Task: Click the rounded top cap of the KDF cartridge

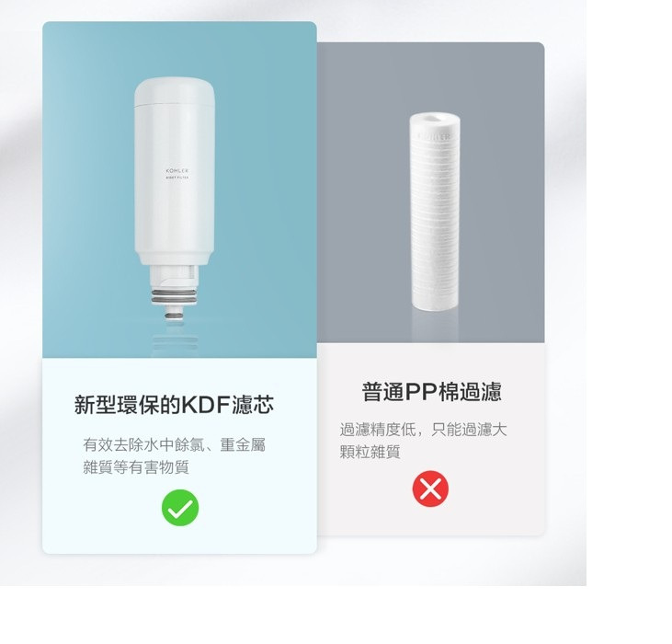Action: 174,91
